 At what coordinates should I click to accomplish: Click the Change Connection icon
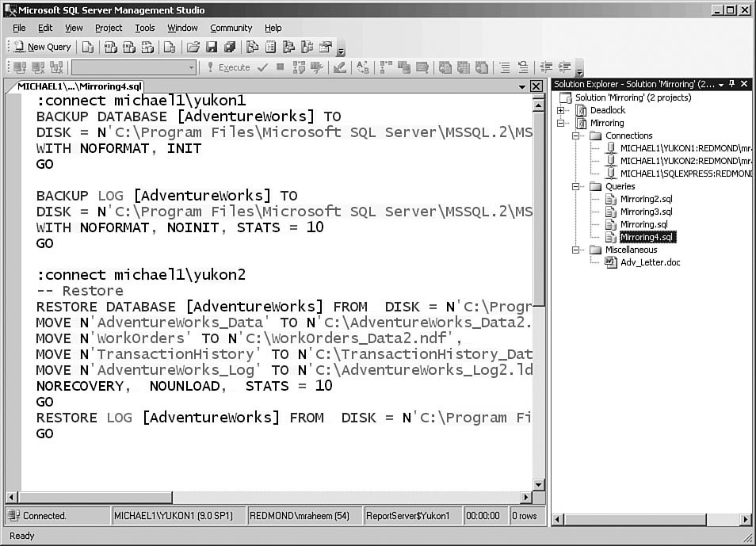click(56, 67)
